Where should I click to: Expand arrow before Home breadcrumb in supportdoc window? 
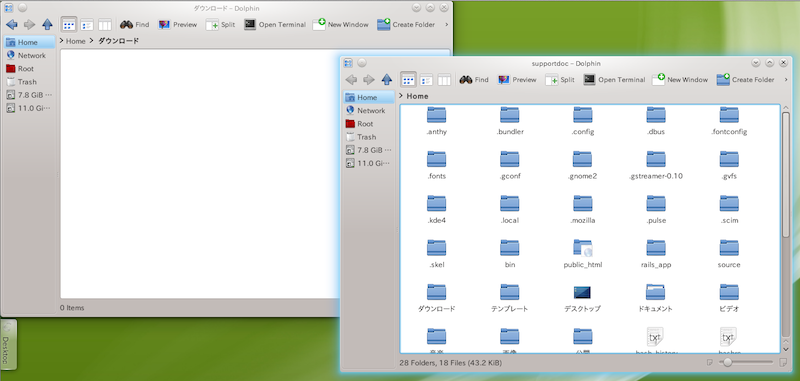[401, 96]
